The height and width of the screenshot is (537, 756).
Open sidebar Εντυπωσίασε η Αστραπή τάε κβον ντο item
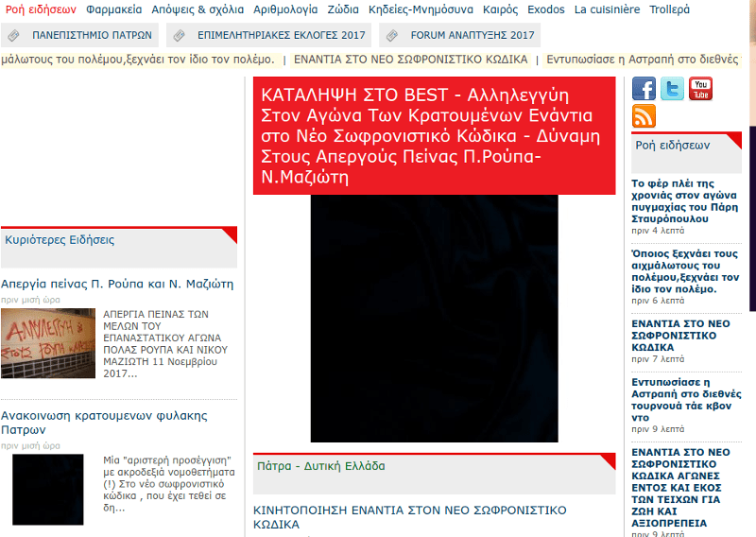tap(686, 400)
